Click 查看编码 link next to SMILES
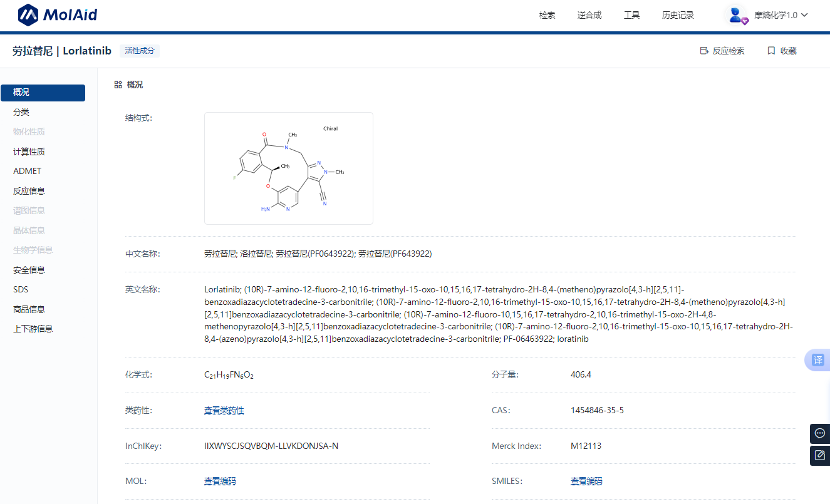830x504 pixels. click(x=586, y=481)
